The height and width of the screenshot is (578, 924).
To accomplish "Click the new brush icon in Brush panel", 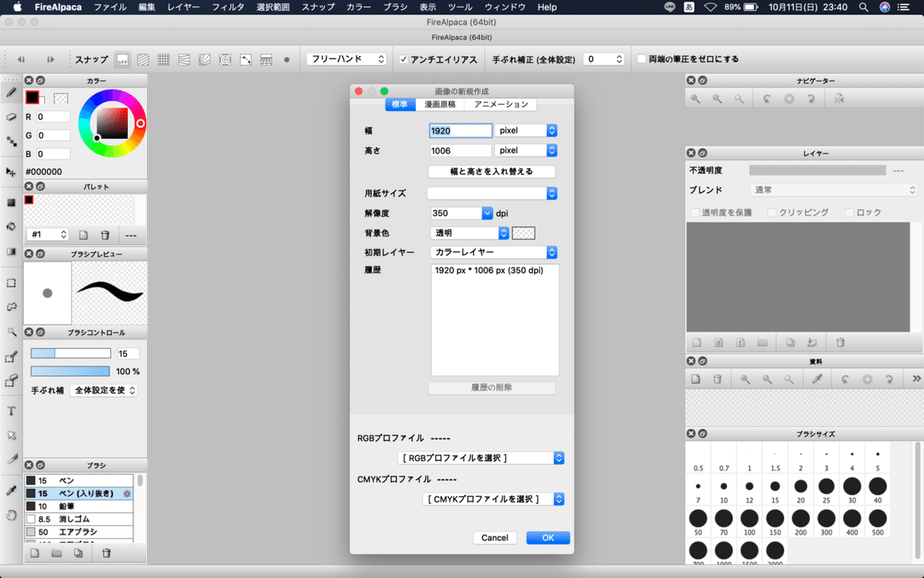I will [x=35, y=553].
